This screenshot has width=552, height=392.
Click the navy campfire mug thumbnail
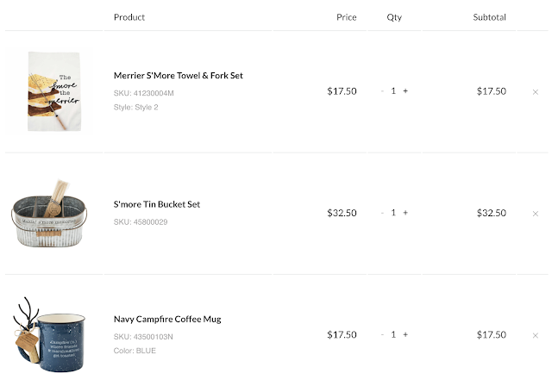49,334
